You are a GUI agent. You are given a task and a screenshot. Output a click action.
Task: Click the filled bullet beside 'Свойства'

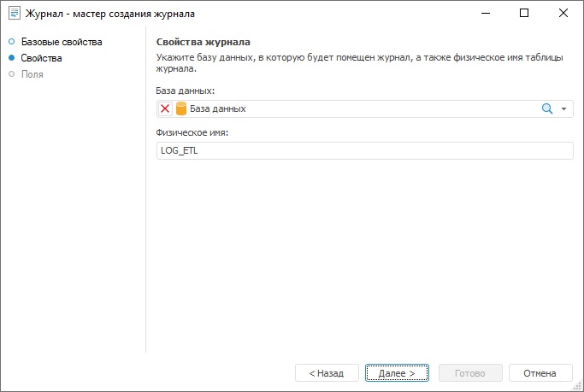11,58
